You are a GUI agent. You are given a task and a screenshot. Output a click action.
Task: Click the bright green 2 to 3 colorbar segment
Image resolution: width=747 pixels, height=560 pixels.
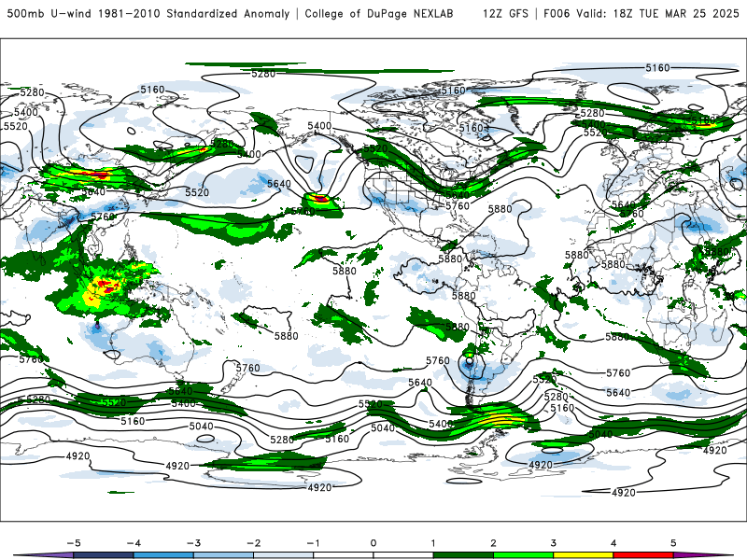click(523, 555)
